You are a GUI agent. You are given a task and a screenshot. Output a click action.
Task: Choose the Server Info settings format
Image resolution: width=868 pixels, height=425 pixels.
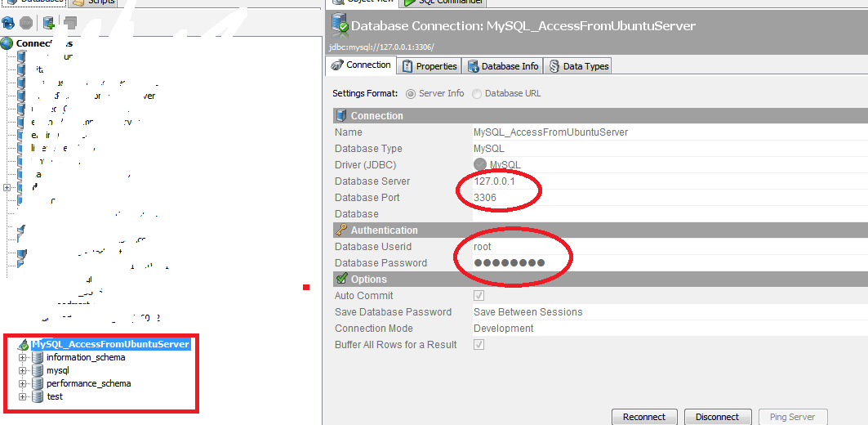pos(411,94)
